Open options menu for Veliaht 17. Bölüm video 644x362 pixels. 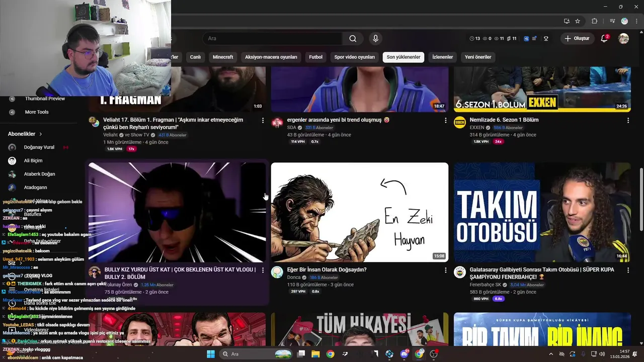click(263, 120)
